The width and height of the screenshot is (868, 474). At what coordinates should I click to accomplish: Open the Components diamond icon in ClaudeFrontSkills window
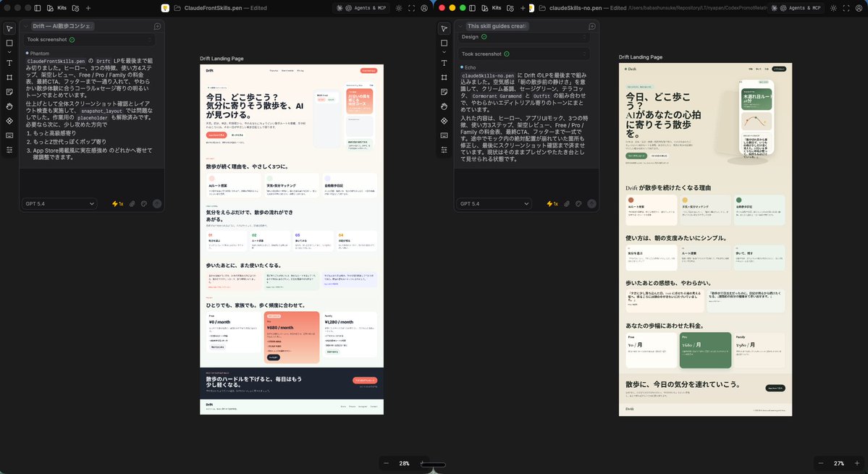point(9,121)
